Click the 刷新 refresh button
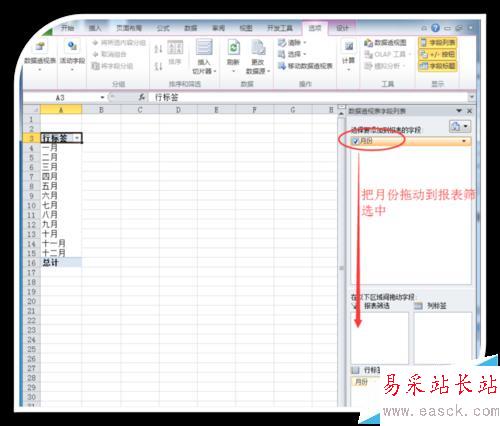Viewport: 500px width, 426px height. tap(233, 55)
